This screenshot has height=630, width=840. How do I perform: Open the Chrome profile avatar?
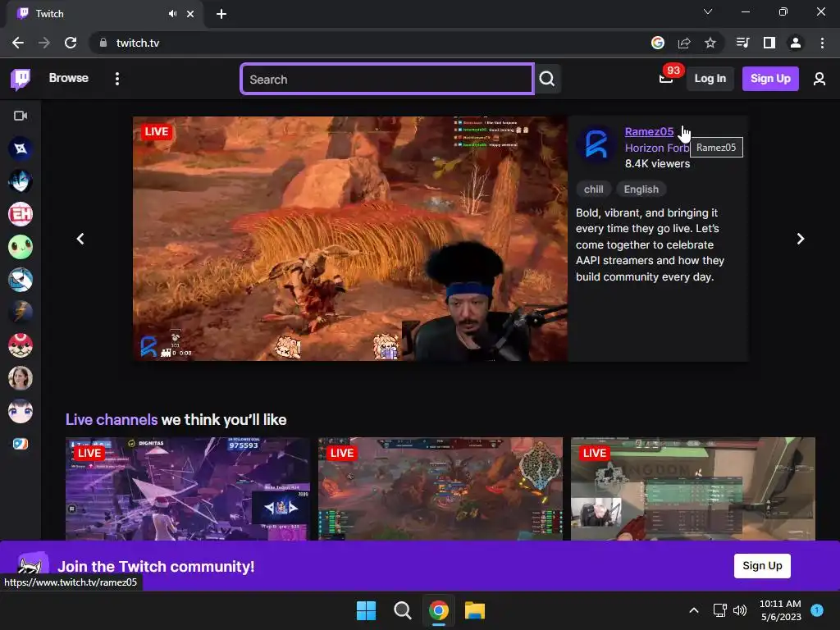tap(796, 43)
